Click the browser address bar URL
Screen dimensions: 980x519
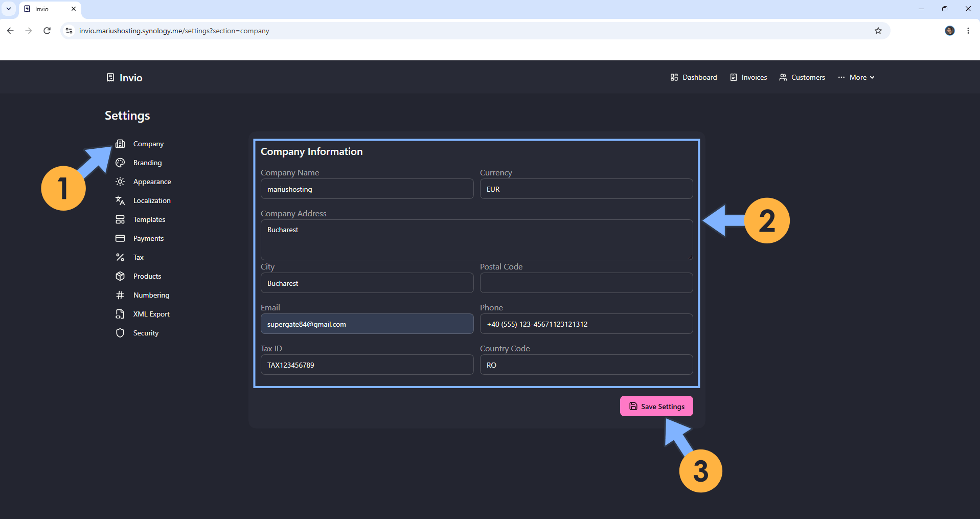[x=174, y=31]
